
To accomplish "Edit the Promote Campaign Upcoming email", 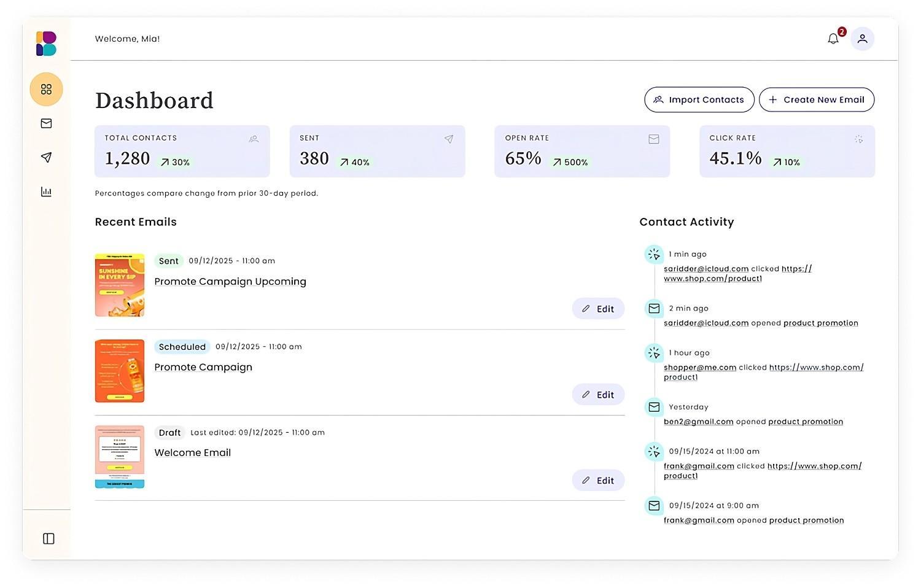I will 598,309.
